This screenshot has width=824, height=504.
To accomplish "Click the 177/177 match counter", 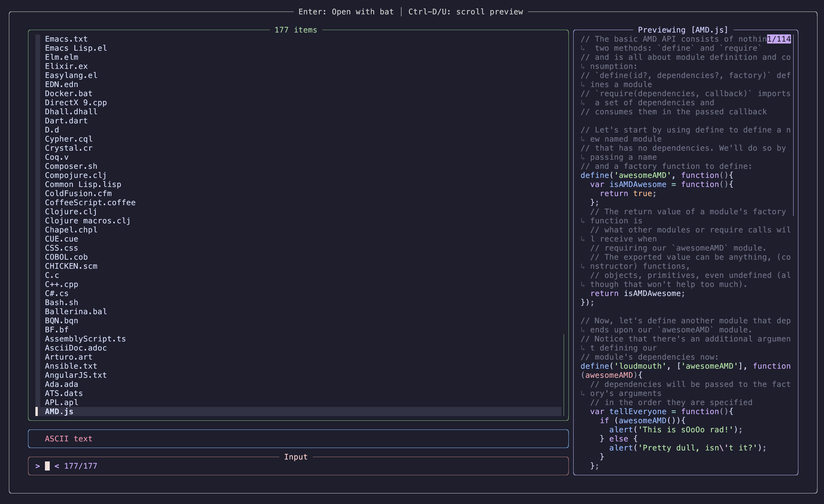I will click(x=81, y=466).
